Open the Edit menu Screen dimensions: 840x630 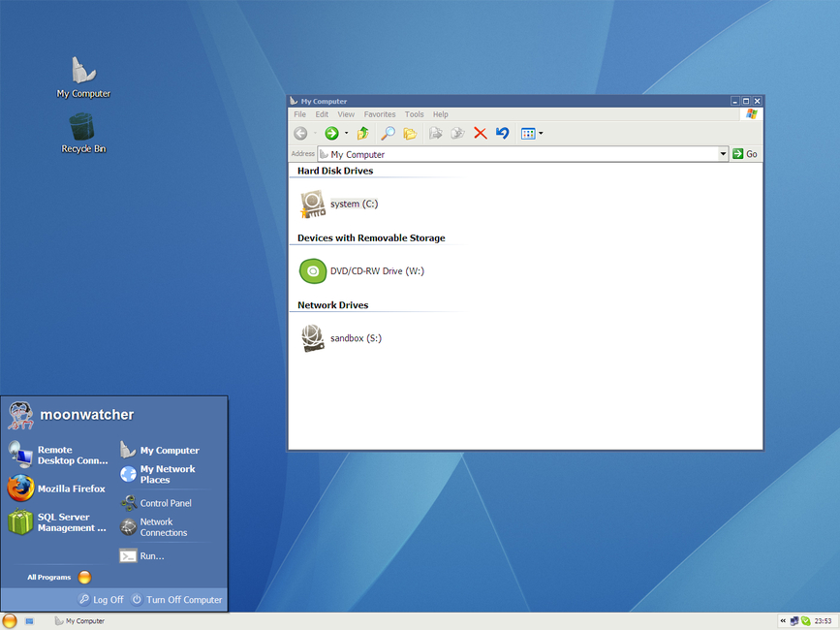click(322, 114)
